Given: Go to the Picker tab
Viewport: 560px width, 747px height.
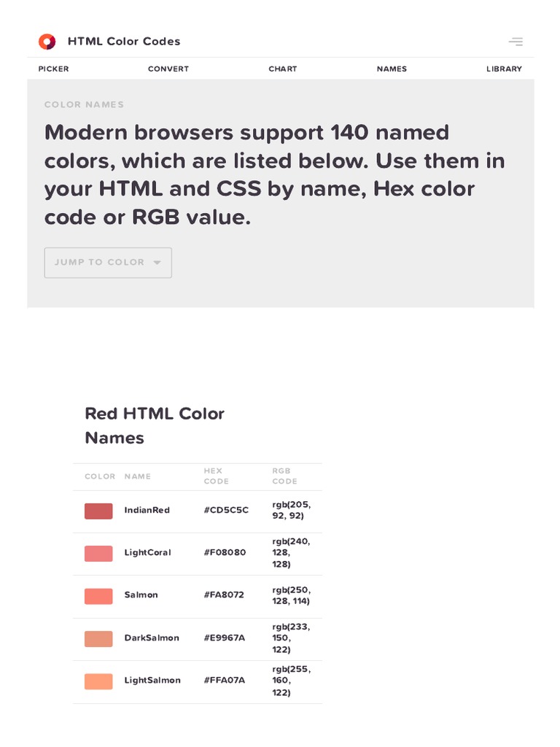Looking at the screenshot, I should click(54, 69).
